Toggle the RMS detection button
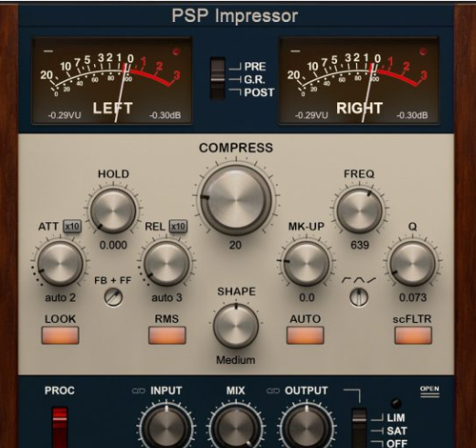Viewport: 476px width, 448px height. pyautogui.click(x=167, y=336)
